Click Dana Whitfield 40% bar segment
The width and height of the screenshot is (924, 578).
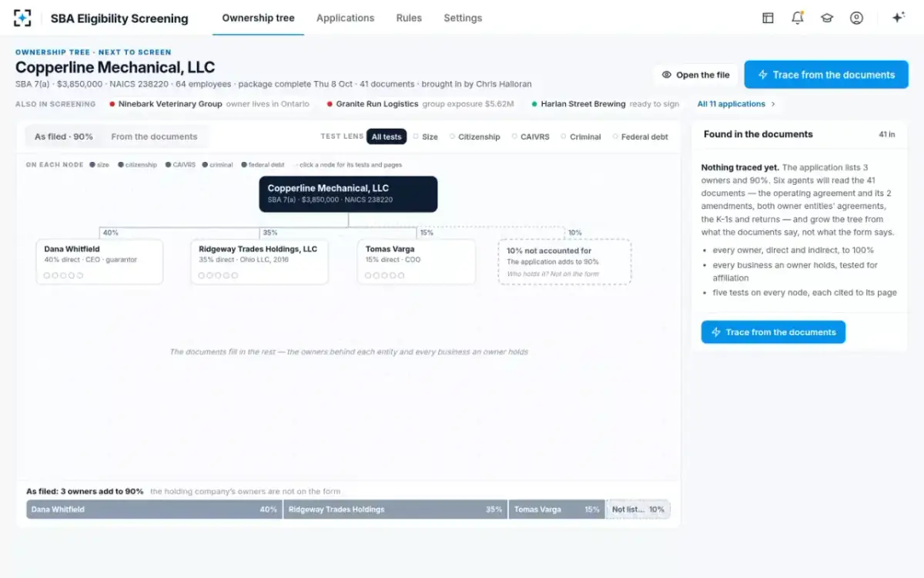[154, 509]
